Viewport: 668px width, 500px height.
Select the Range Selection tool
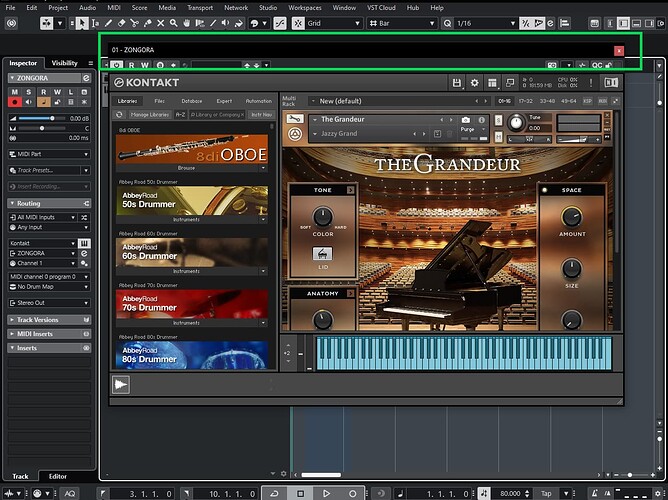coord(95,23)
